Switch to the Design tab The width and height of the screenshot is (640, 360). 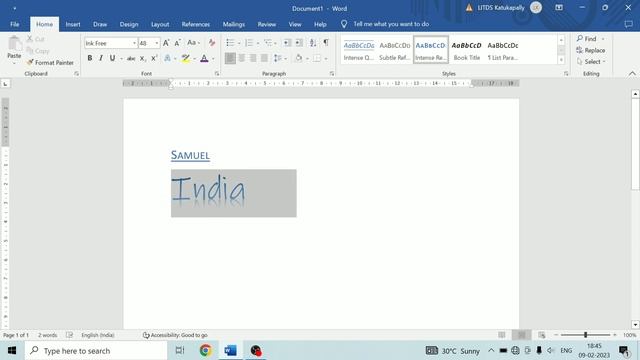(129, 24)
